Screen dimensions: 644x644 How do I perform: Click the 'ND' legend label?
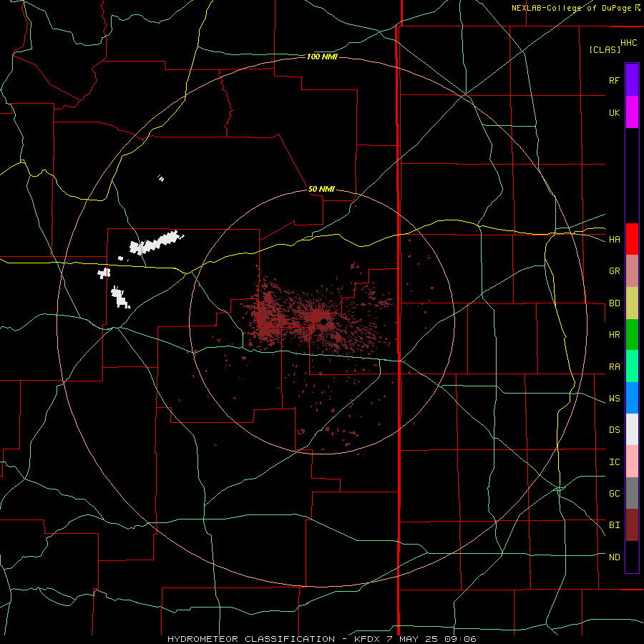(614, 557)
